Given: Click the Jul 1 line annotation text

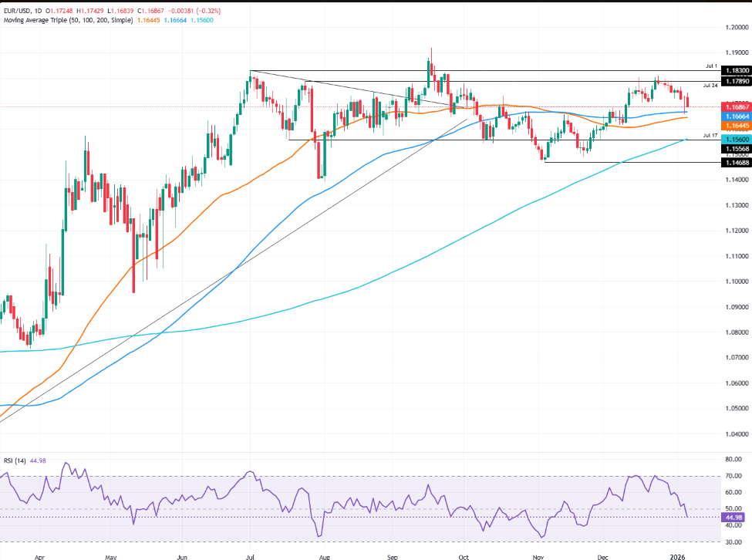Looking at the screenshot, I should (711, 66).
